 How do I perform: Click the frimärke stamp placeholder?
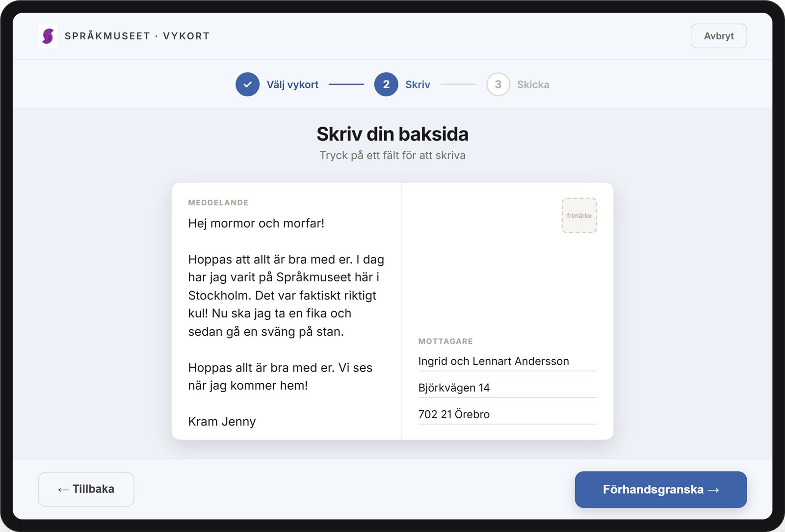point(579,215)
